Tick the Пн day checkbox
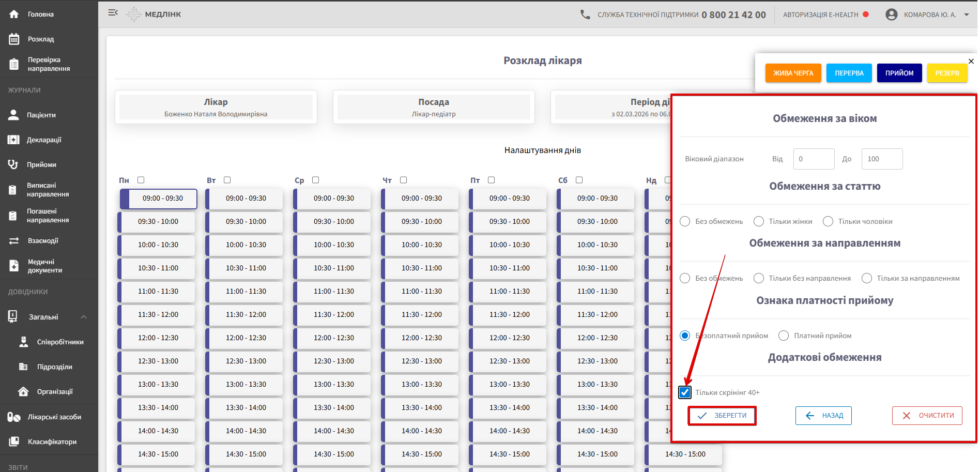This screenshot has width=980, height=472. (x=141, y=180)
